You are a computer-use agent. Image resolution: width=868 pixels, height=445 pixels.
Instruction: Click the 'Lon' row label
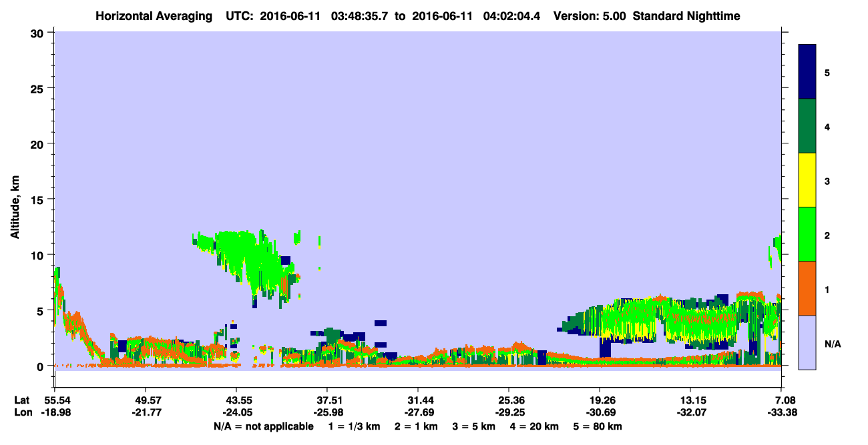coord(23,413)
